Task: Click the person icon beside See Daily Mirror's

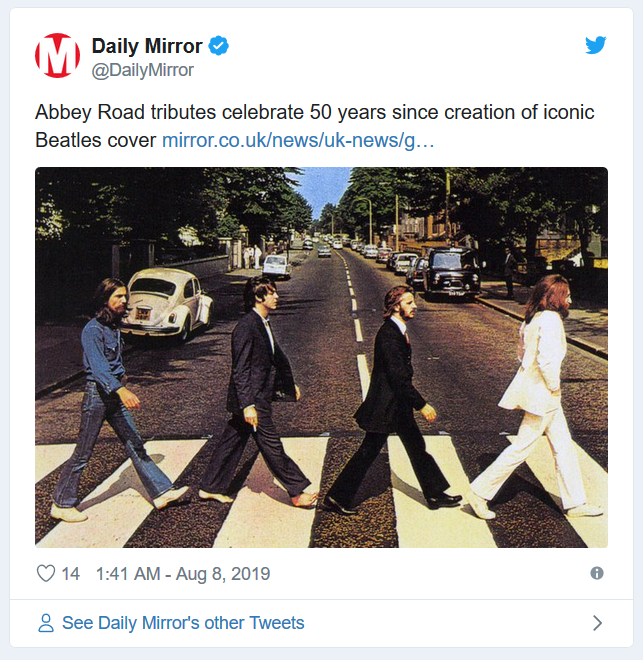Action: (46, 623)
